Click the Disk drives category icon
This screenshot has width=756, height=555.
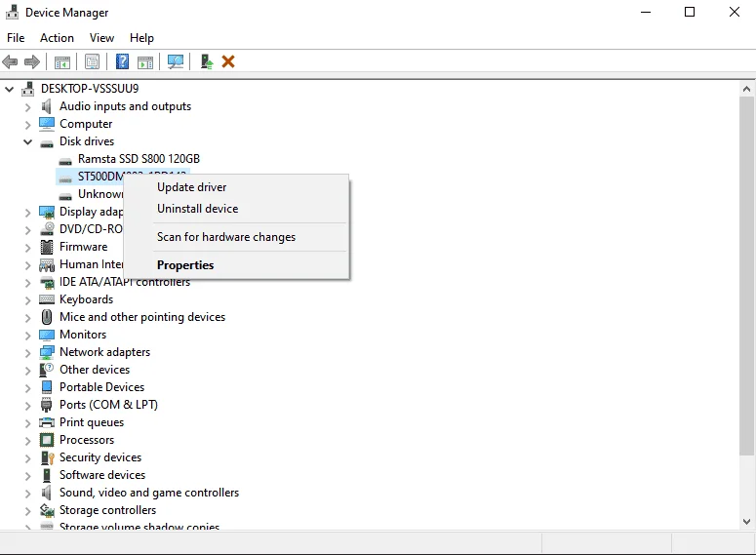click(x=47, y=143)
